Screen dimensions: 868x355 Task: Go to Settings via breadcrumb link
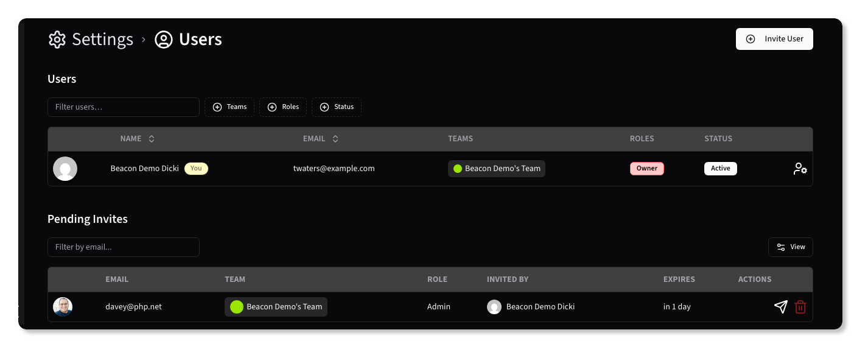[102, 40]
